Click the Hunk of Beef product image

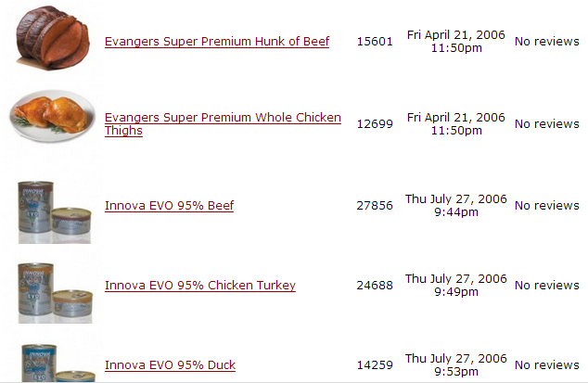click(x=54, y=39)
